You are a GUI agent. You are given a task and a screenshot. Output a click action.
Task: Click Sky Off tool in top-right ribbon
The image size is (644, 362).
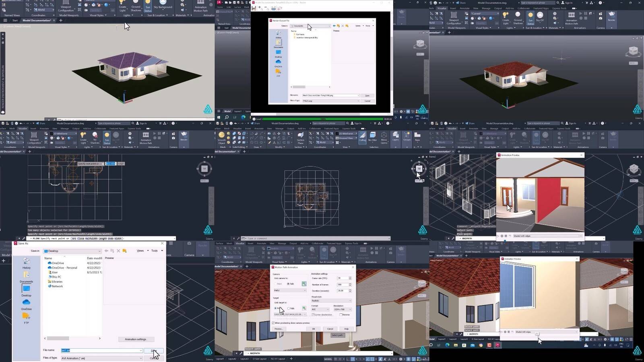click(x=540, y=17)
